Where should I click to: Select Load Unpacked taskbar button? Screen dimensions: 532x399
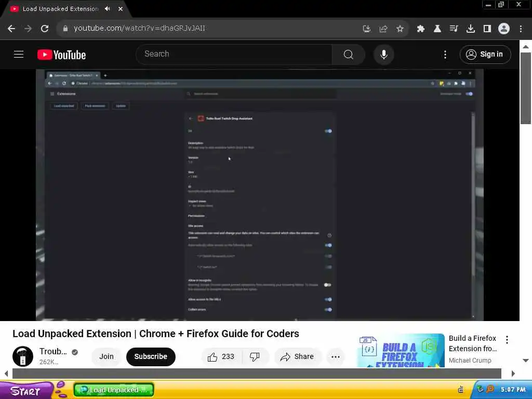click(114, 390)
